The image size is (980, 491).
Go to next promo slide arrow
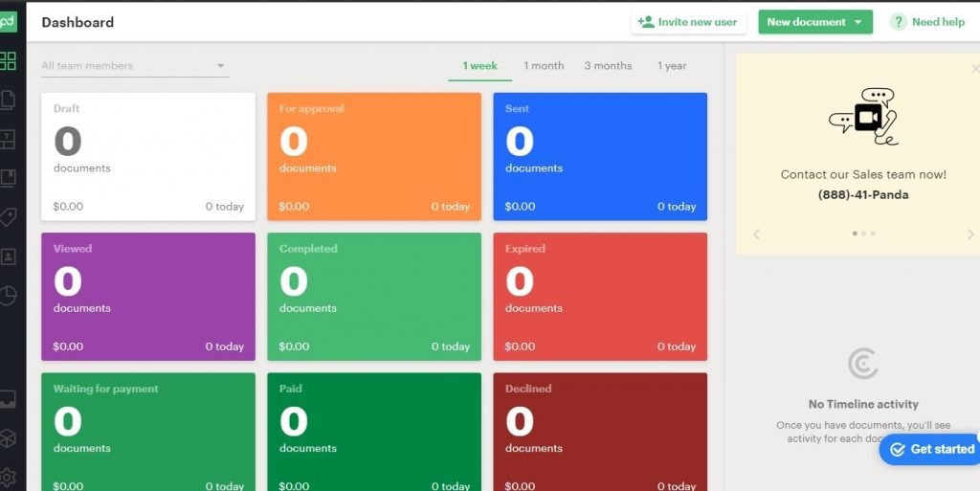[x=969, y=234]
